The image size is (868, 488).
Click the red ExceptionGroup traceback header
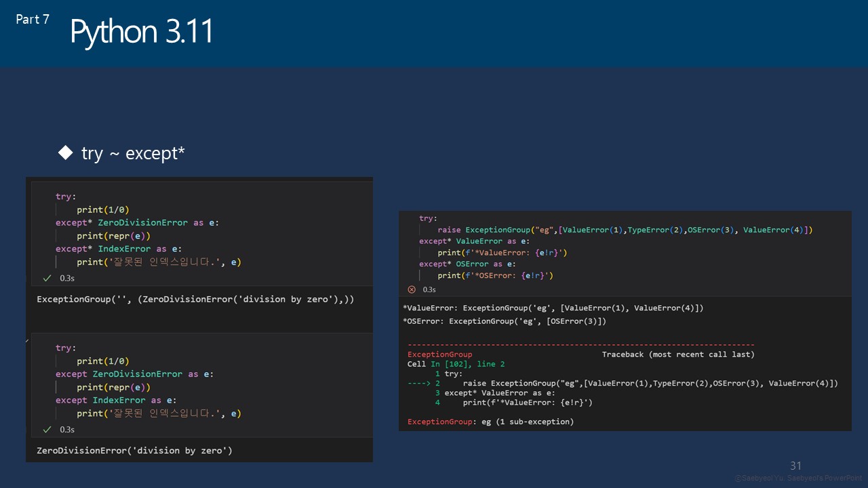tap(439, 354)
